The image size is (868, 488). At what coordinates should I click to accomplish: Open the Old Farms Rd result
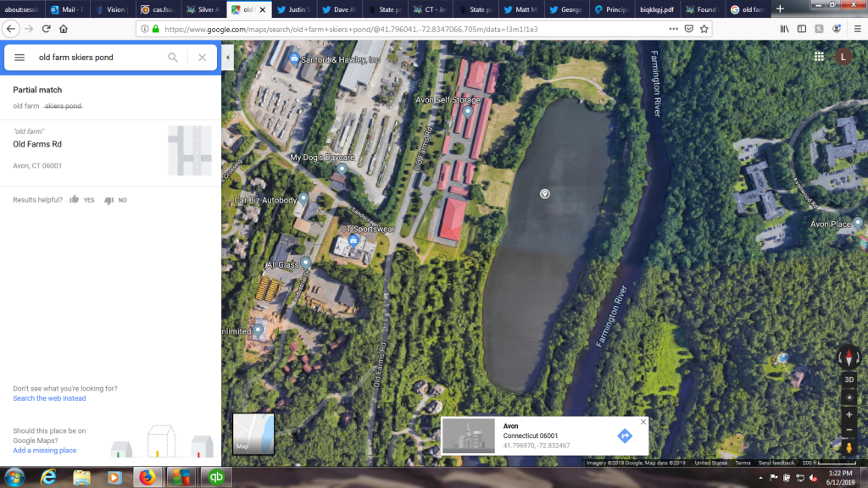click(37, 144)
